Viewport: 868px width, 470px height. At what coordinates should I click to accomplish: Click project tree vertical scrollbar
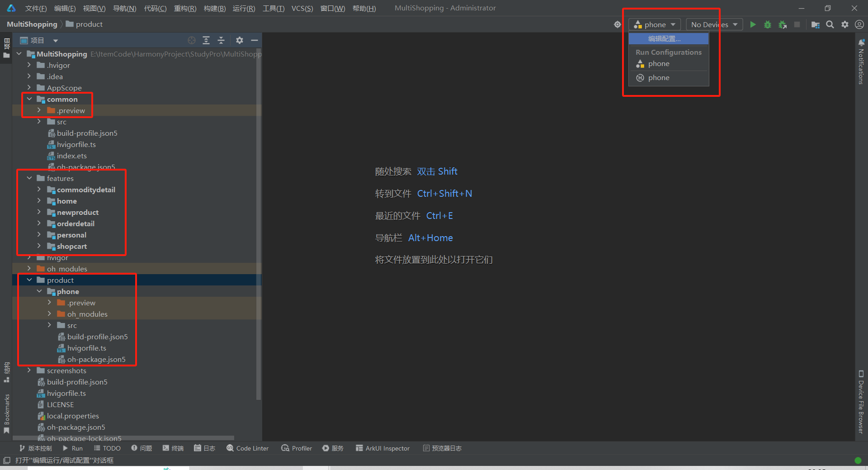point(259,224)
